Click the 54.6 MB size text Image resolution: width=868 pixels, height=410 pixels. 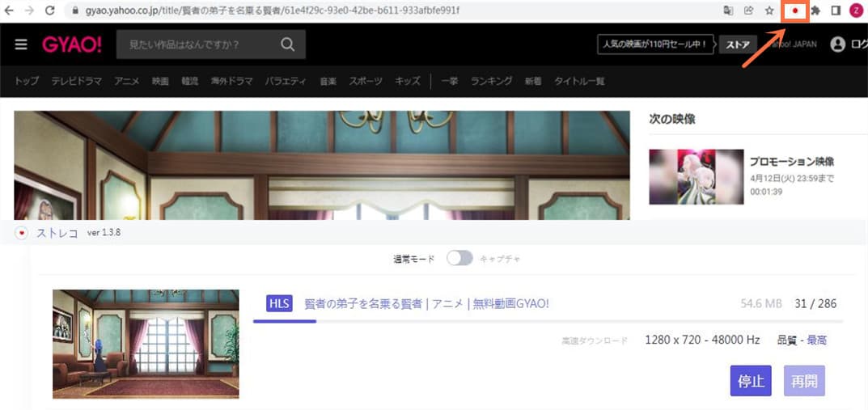pyautogui.click(x=761, y=303)
